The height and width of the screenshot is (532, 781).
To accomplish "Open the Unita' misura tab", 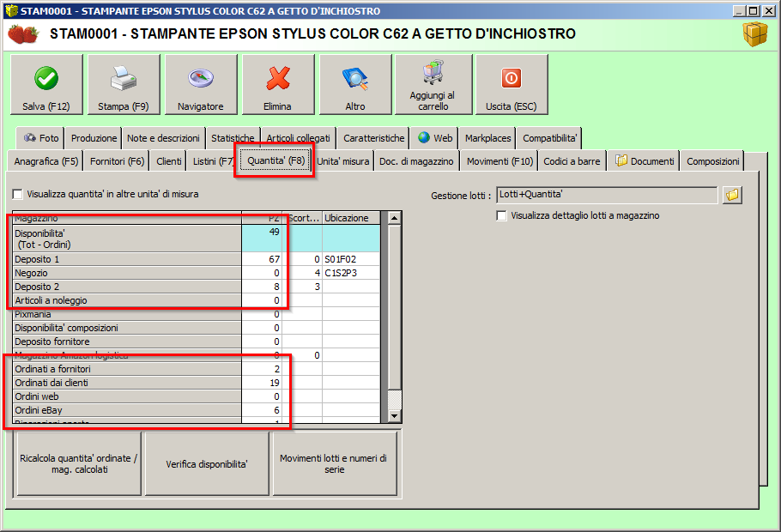I will coord(343,161).
